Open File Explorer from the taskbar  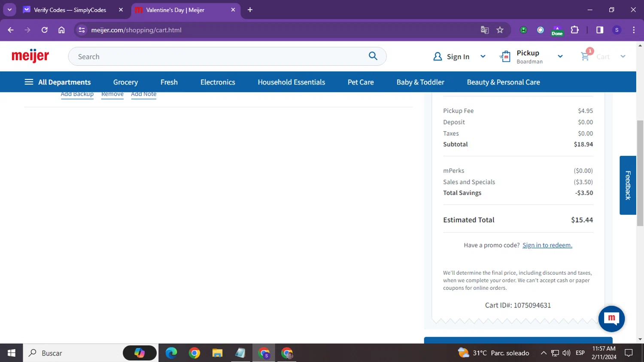(x=217, y=353)
